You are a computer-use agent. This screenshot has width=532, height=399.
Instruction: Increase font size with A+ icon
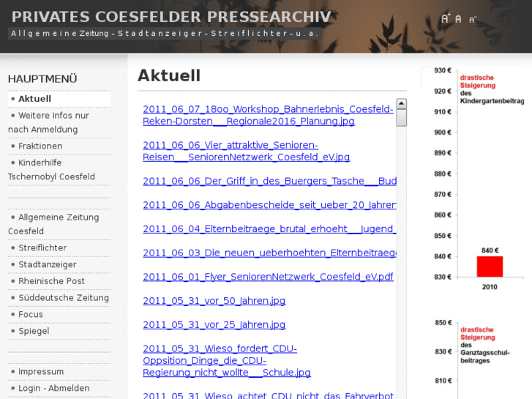446,18
